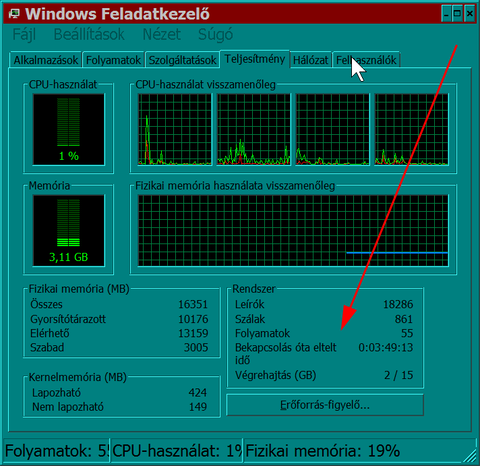Click the status bar Folyamatok count

click(x=57, y=451)
